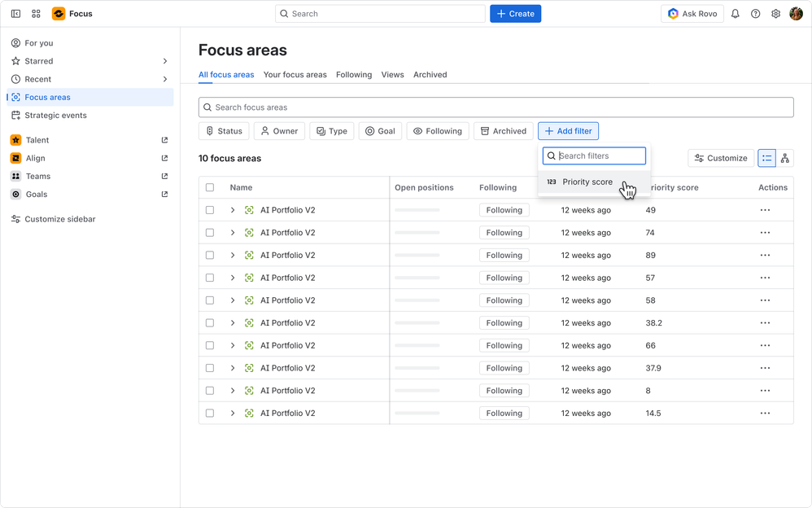This screenshot has height=508, width=812.
Task: Open actions menu for score 38.2 row
Action: [765, 323]
